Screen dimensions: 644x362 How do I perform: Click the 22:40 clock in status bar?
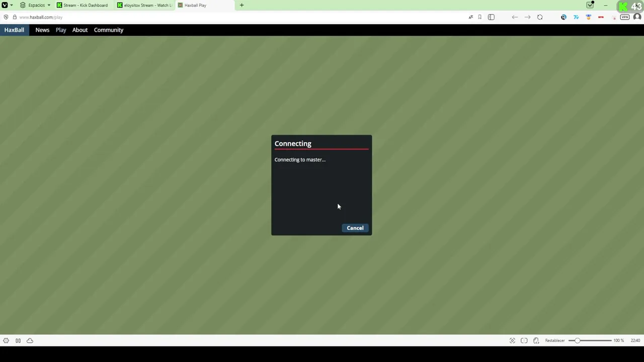click(635, 341)
